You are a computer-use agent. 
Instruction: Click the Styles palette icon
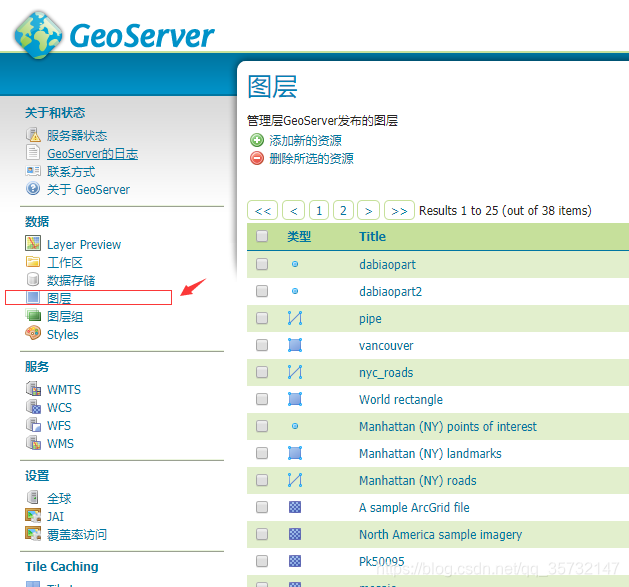click(x=33, y=333)
